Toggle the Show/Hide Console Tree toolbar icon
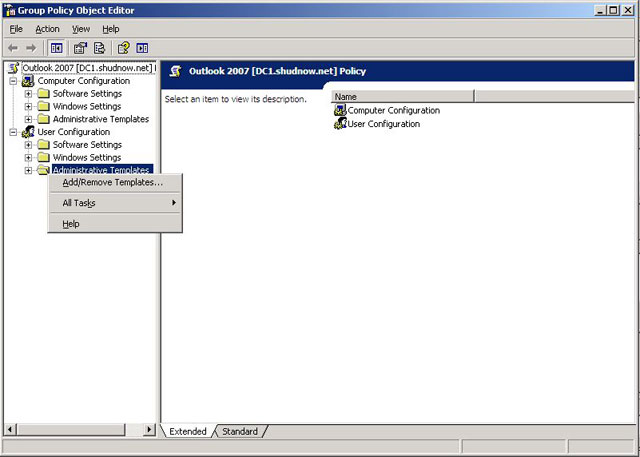Image resolution: width=640 pixels, height=457 pixels. click(x=56, y=48)
